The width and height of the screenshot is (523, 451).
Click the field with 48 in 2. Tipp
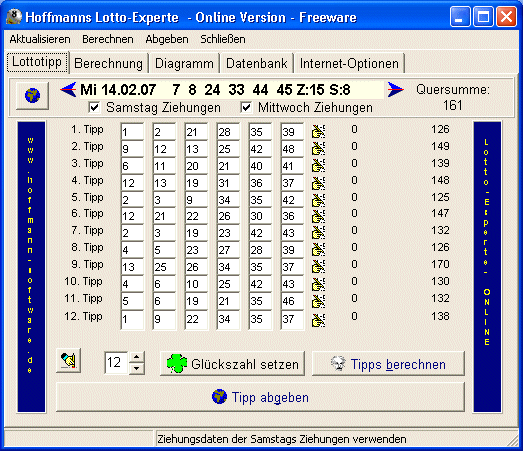click(x=292, y=148)
